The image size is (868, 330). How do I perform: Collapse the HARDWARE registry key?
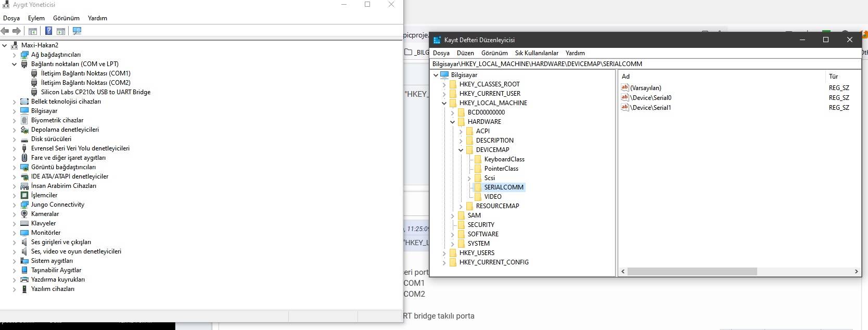453,122
